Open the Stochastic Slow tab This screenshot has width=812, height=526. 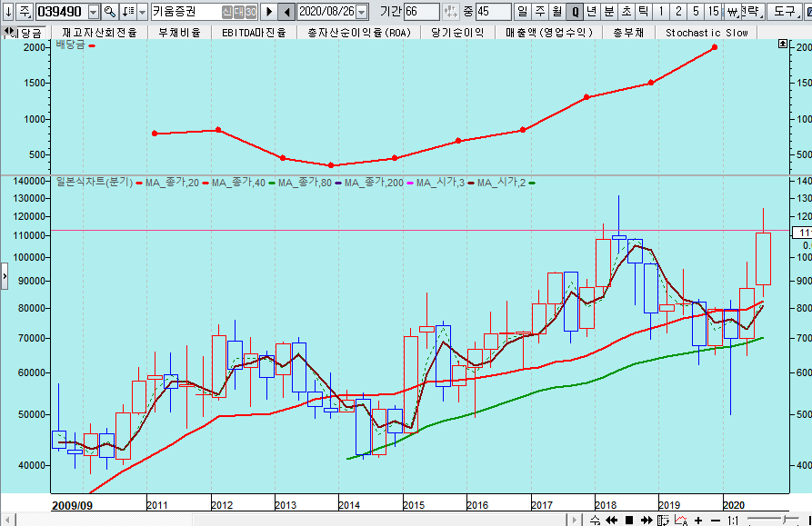(x=707, y=32)
